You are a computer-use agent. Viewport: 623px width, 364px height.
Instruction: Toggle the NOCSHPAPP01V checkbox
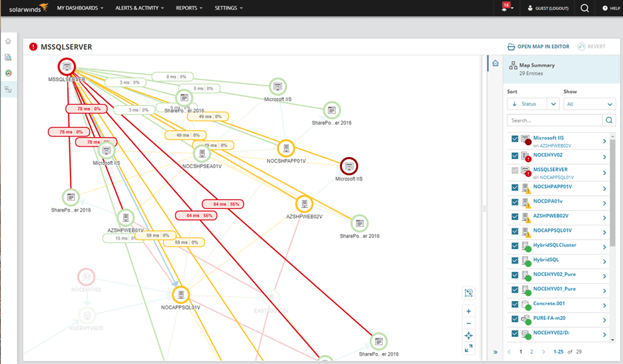pos(515,187)
